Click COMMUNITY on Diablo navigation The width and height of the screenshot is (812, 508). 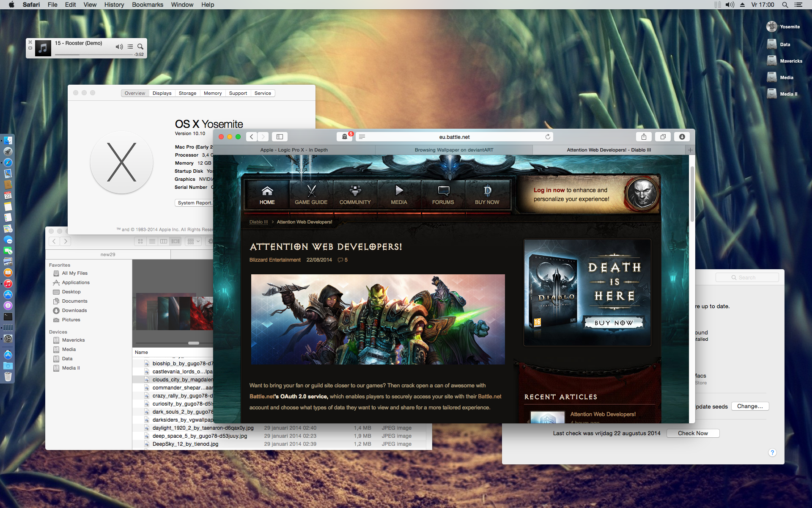click(x=355, y=195)
